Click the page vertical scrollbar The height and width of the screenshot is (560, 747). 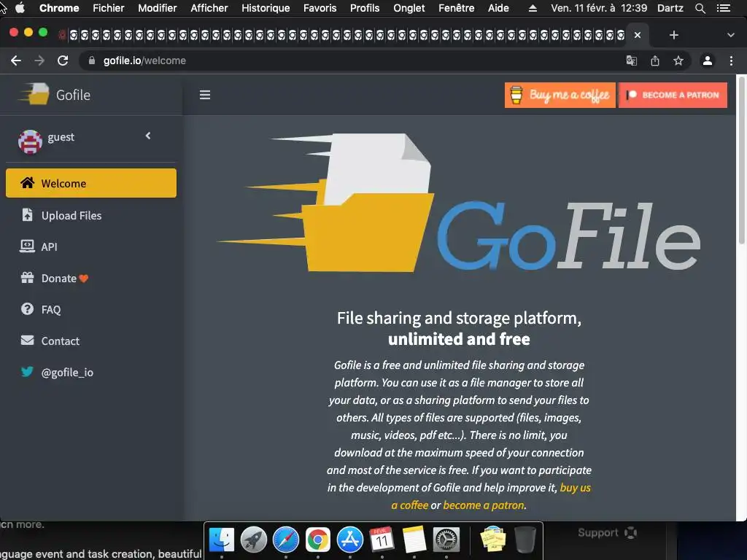[x=742, y=160]
